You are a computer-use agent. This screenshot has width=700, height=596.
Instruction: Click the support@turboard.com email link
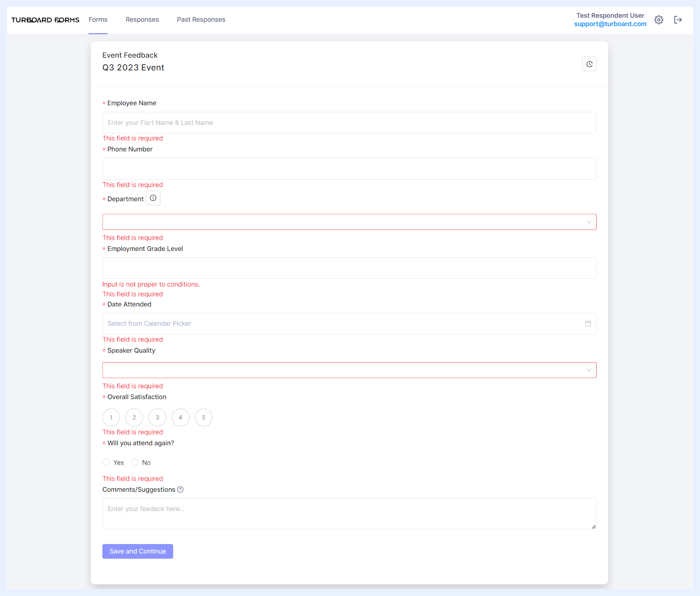610,24
